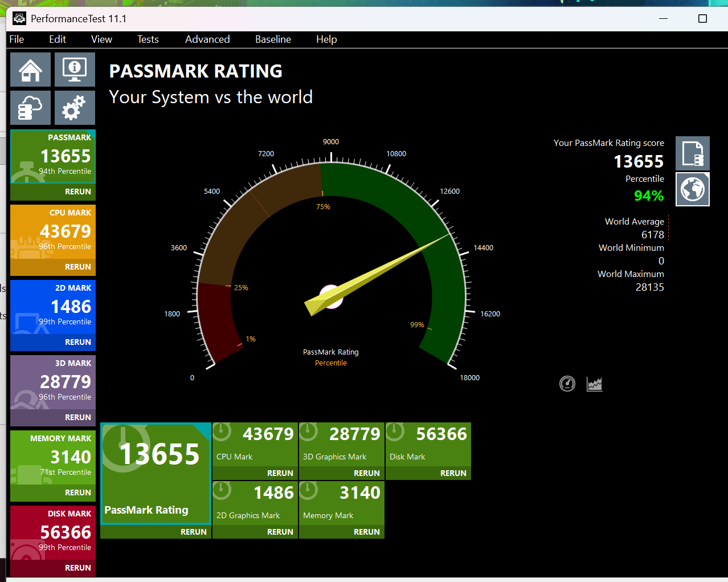This screenshot has height=582, width=728.
Task: Click the globe world comparison icon
Action: (693, 189)
